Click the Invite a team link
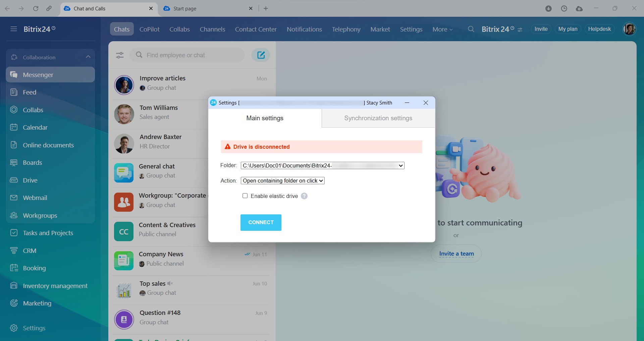Image resolution: width=644 pixels, height=341 pixels. (x=456, y=254)
